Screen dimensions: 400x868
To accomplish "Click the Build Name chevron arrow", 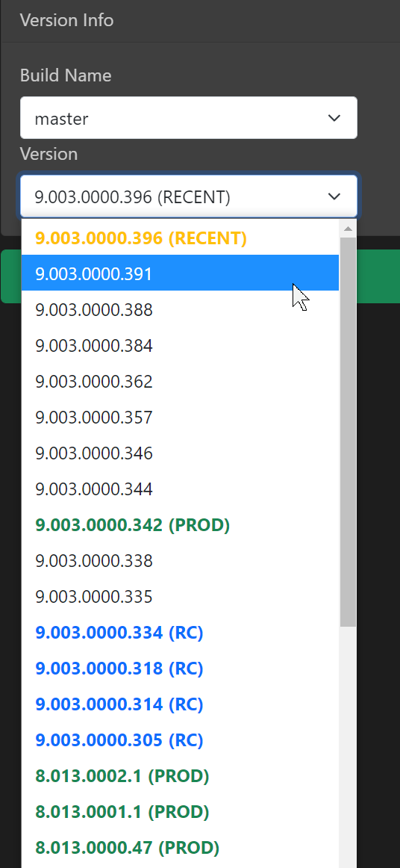I will point(334,118).
